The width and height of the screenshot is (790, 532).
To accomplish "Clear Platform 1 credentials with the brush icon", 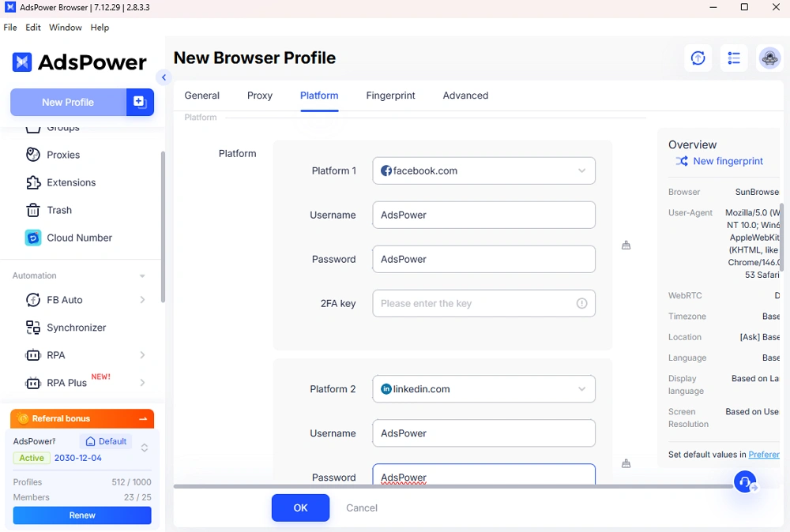I will pyautogui.click(x=626, y=245).
